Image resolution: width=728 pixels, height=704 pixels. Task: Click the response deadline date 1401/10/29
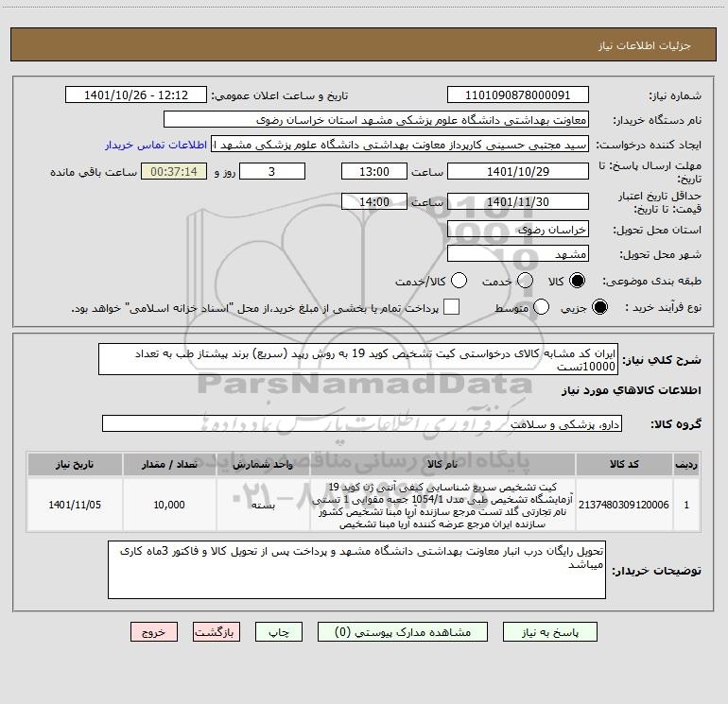pos(518,171)
